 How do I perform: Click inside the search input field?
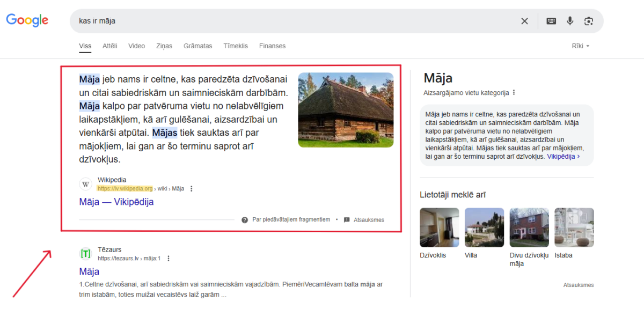pos(215,21)
